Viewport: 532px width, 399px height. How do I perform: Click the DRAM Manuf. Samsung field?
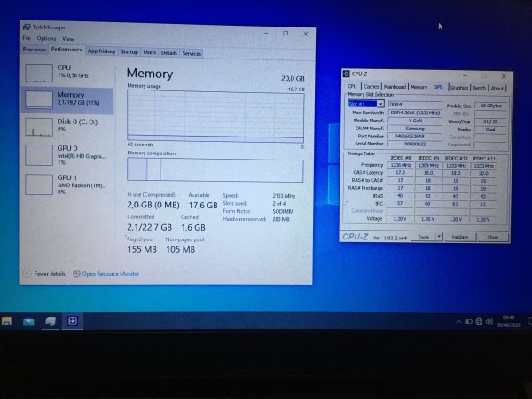click(x=415, y=129)
